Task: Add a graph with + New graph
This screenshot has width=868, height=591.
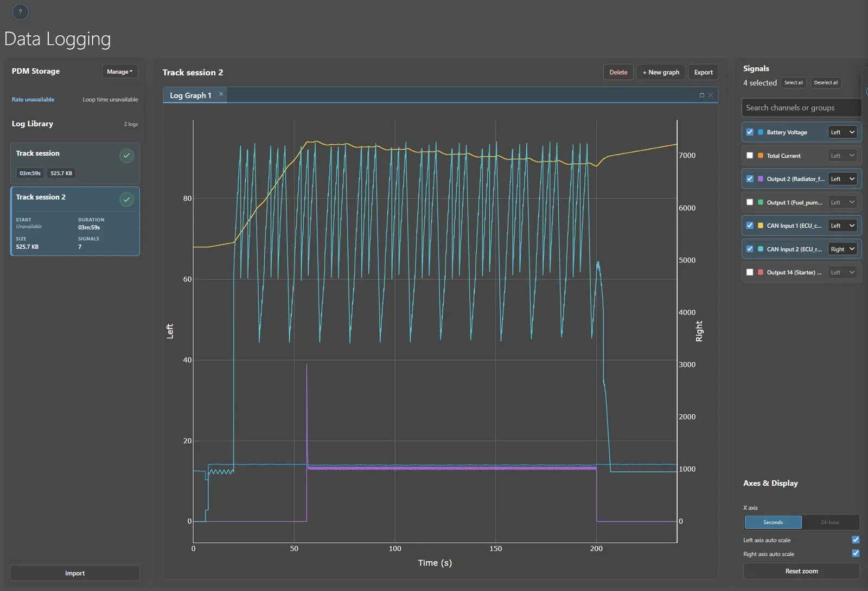Action: (x=661, y=72)
